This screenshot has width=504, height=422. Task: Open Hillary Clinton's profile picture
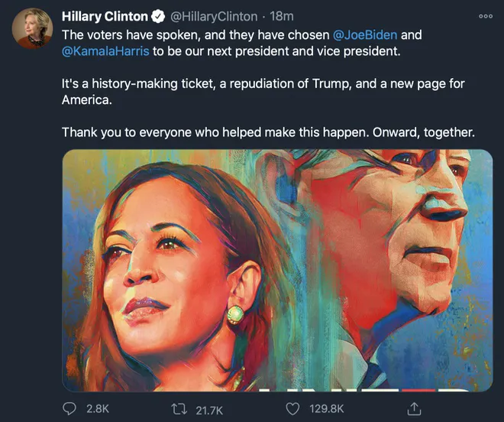pyautogui.click(x=31, y=29)
